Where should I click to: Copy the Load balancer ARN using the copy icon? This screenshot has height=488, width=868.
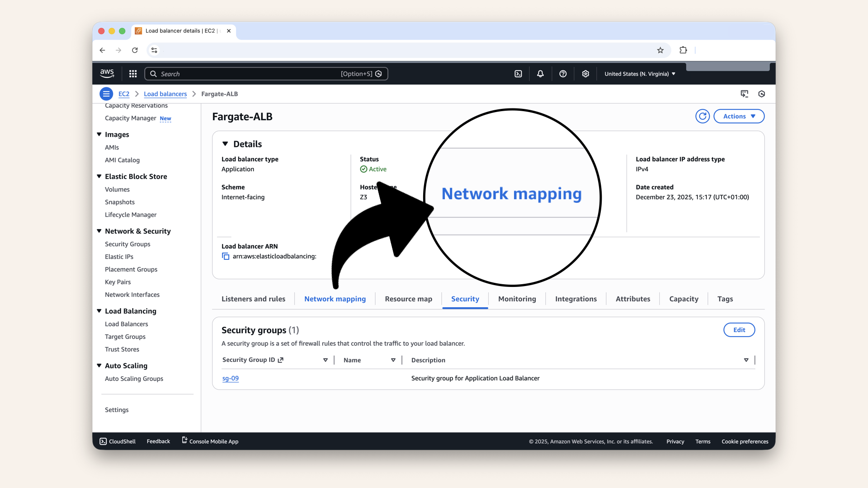[x=225, y=256]
